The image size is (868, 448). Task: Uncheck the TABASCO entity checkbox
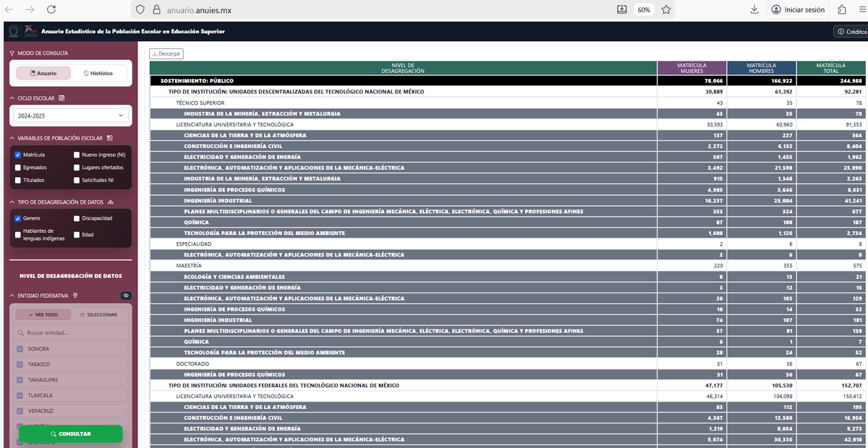coord(20,364)
